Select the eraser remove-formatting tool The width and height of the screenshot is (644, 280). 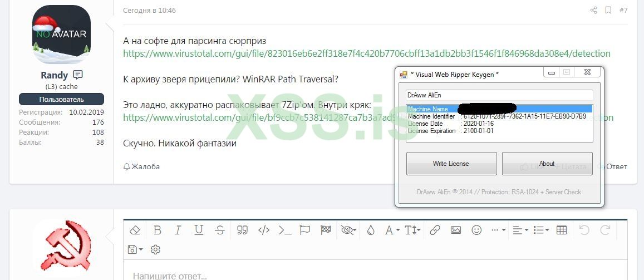[135, 230]
